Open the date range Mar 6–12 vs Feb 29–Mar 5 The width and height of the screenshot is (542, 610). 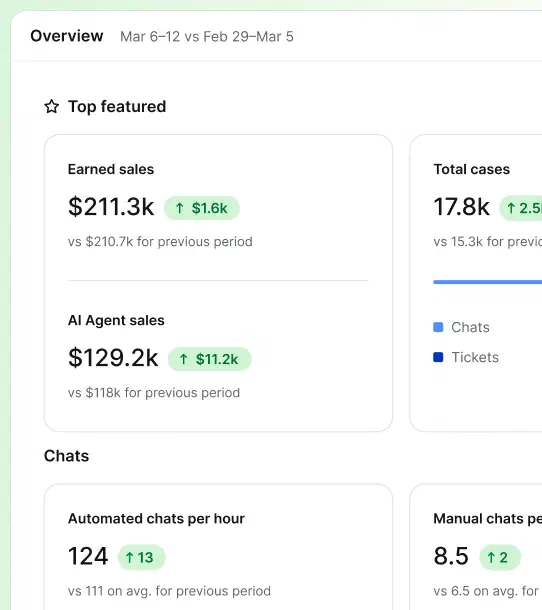207,37
